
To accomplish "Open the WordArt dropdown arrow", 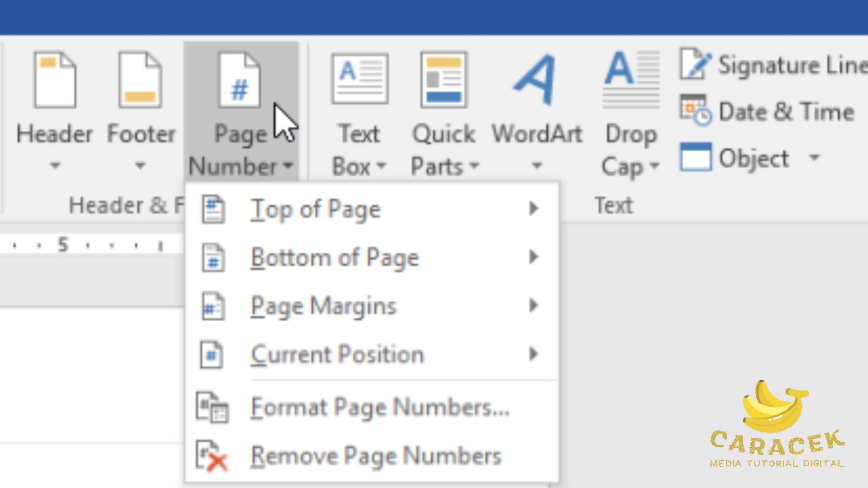I will pos(536,165).
